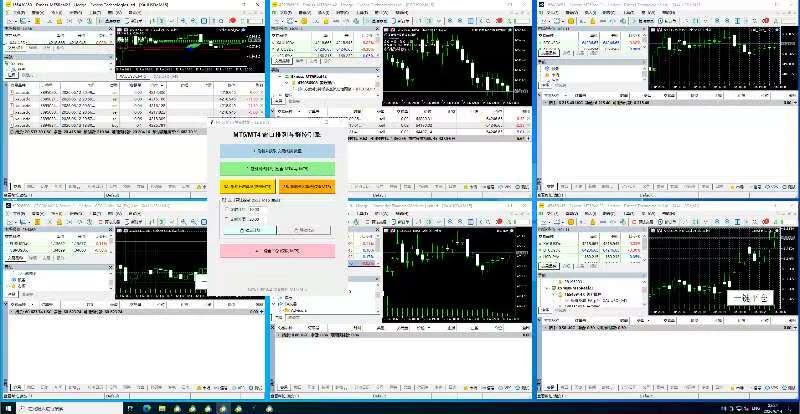The width and height of the screenshot is (800, 414).
Task: Open the 文件 menu in the top-left MT4 window
Action: point(19,12)
